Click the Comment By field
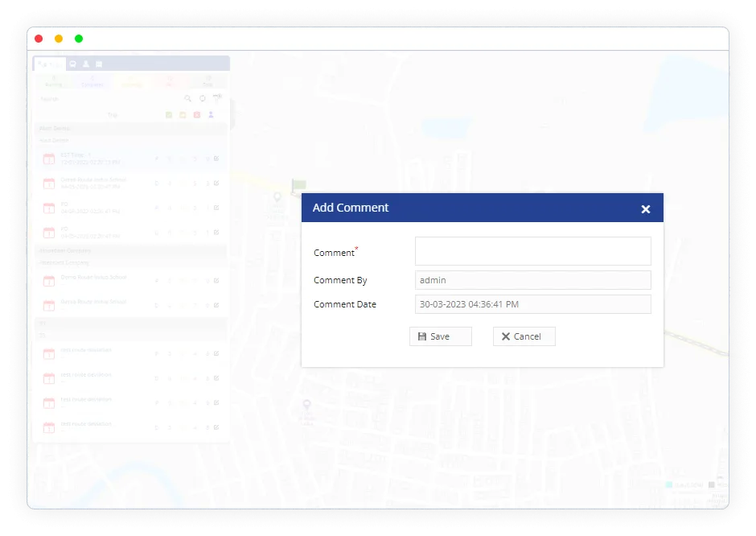 click(x=532, y=280)
